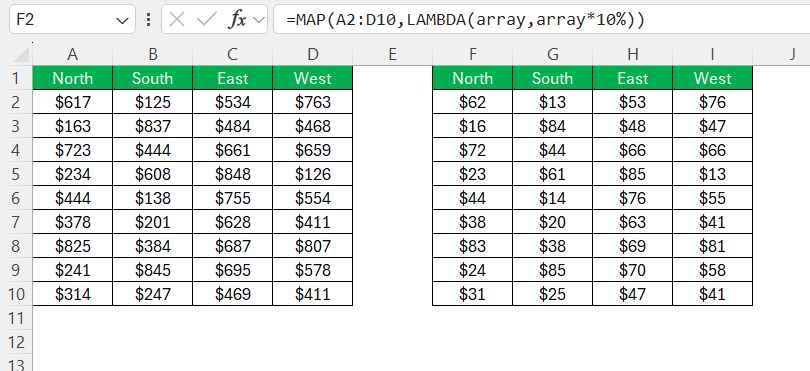Select cell containing $763

tap(313, 102)
